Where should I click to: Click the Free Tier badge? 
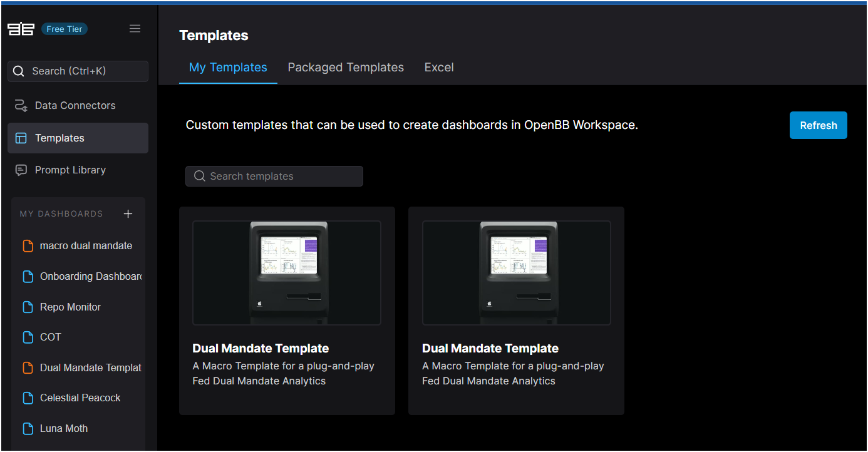(x=65, y=29)
